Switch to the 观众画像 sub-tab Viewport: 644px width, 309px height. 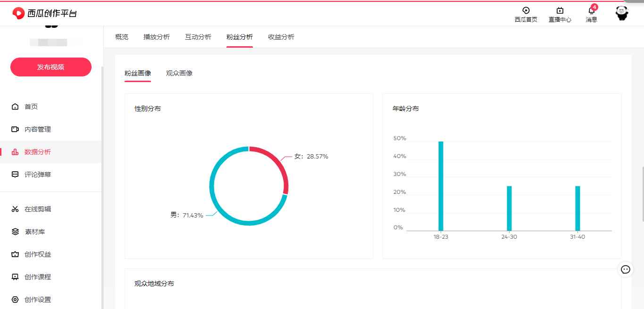(x=179, y=73)
